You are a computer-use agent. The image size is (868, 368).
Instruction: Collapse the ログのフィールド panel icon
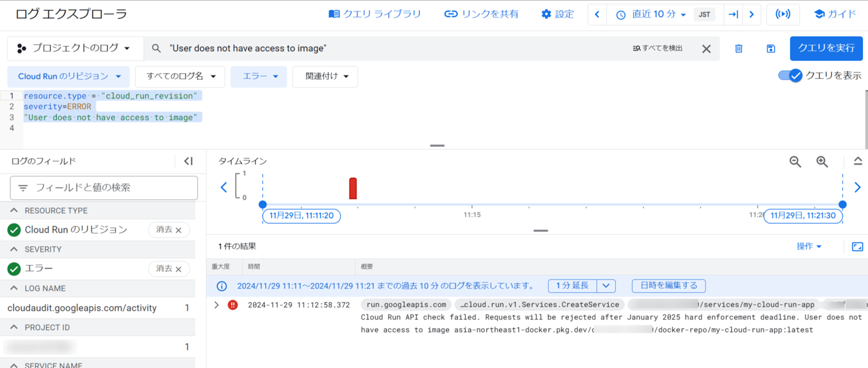tap(188, 161)
